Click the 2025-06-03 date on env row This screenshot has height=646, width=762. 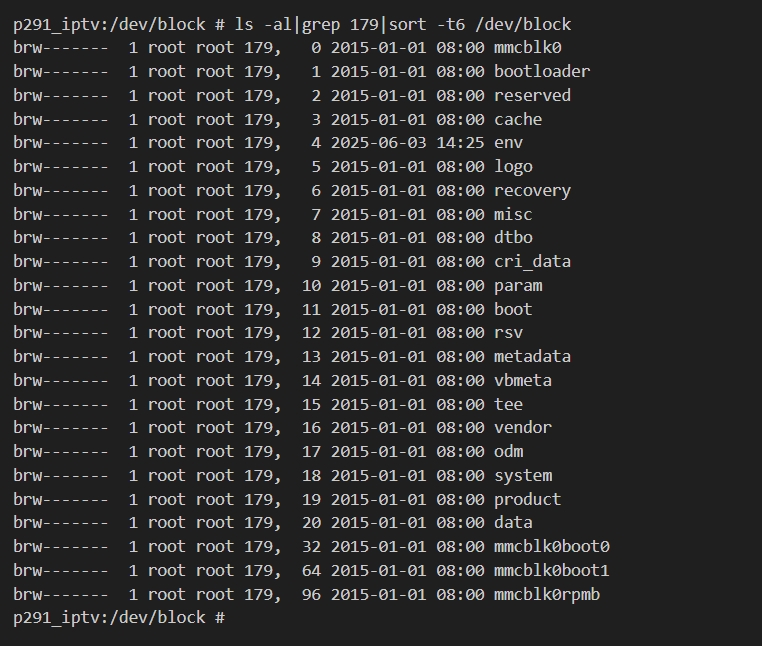tap(378, 143)
